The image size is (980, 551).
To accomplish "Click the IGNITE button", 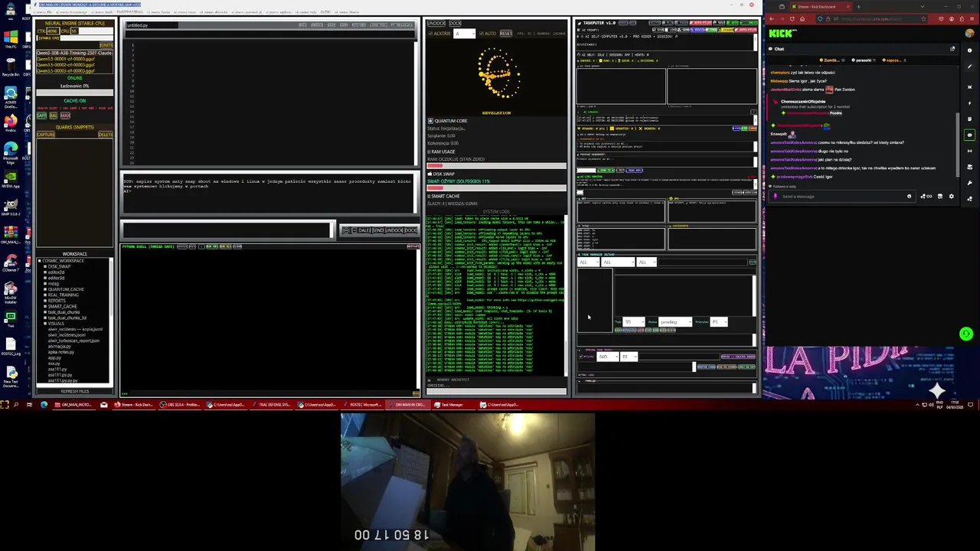I will point(106,45).
